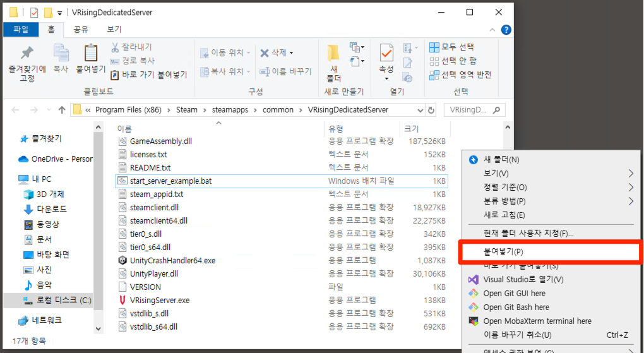This screenshot has width=644, height=353.
Task: Click 바로 가기 붙여넣기 in ribbon
Action: point(149,75)
